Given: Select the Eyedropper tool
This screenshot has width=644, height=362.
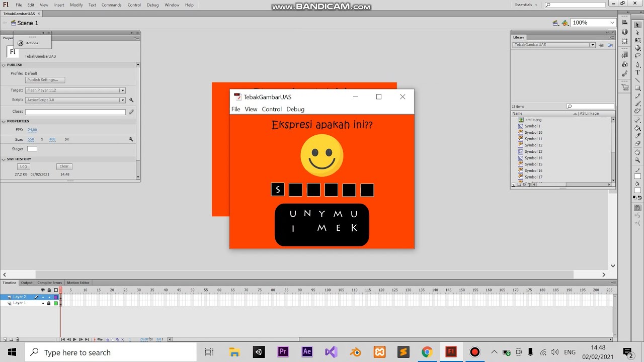Looking at the screenshot, I should point(637,135).
